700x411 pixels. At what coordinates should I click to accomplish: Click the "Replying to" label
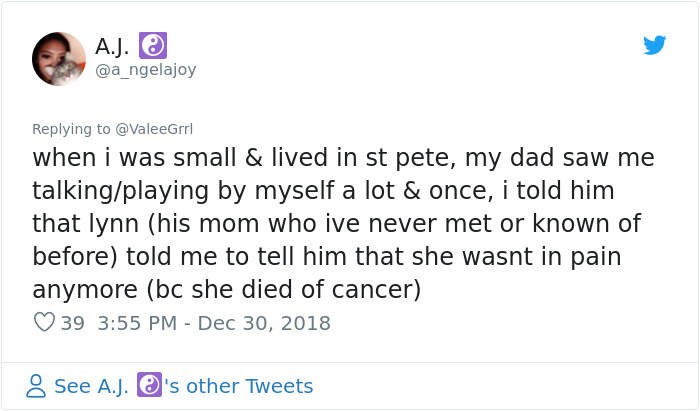(x=71, y=128)
